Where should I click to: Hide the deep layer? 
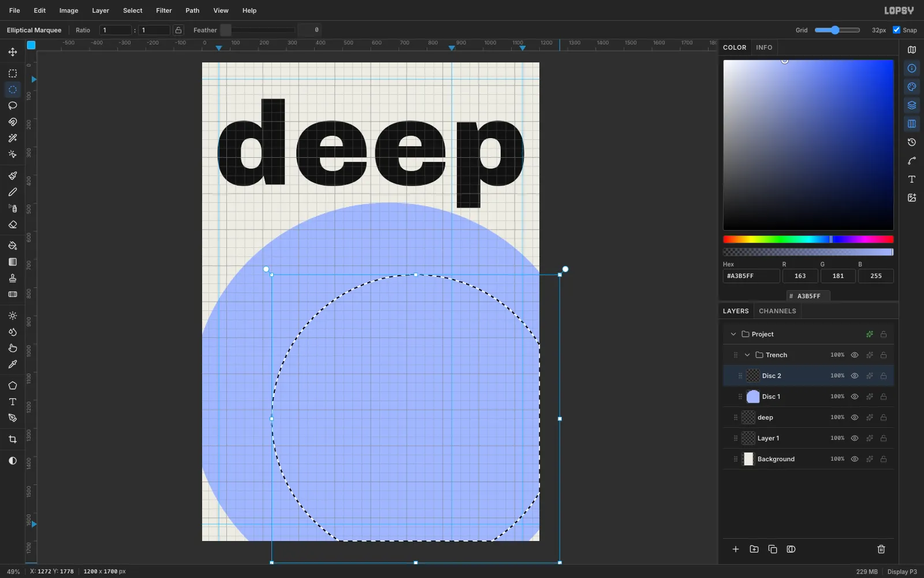click(855, 417)
